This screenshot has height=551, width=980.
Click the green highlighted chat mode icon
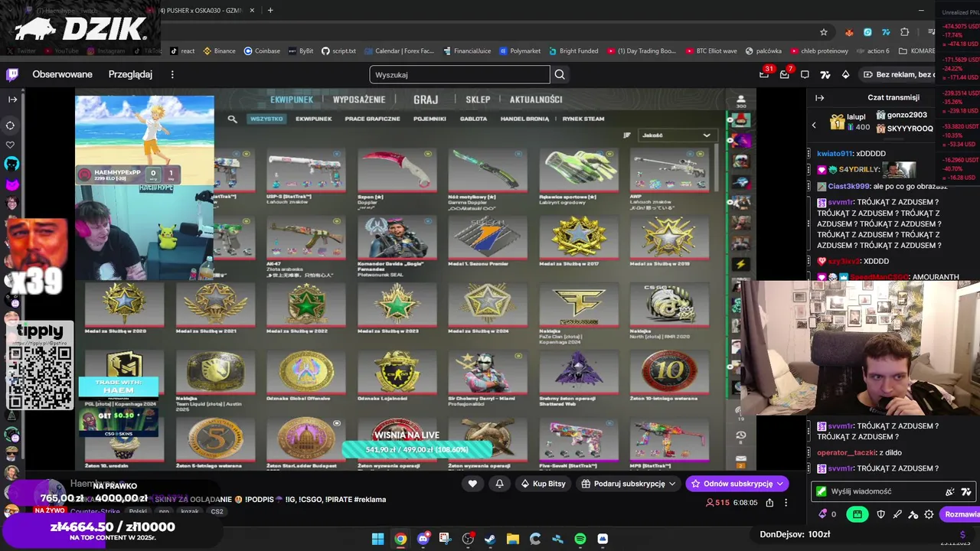click(857, 514)
